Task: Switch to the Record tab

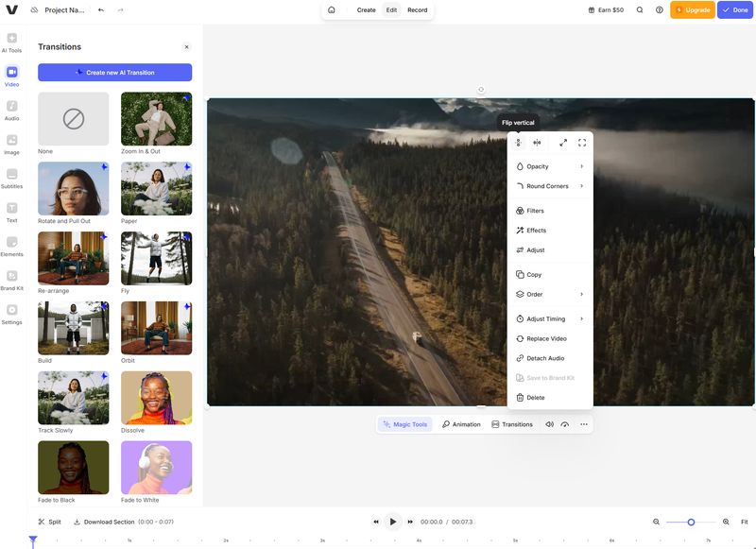Action: (x=417, y=9)
